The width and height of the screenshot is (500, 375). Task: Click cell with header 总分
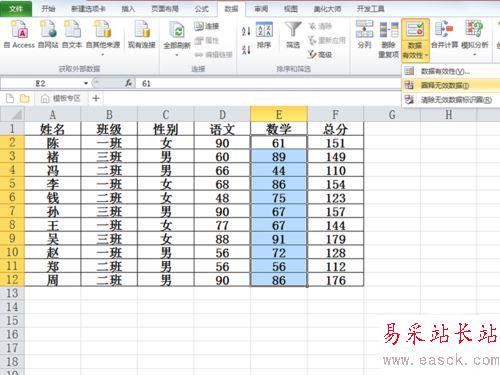tap(336, 129)
